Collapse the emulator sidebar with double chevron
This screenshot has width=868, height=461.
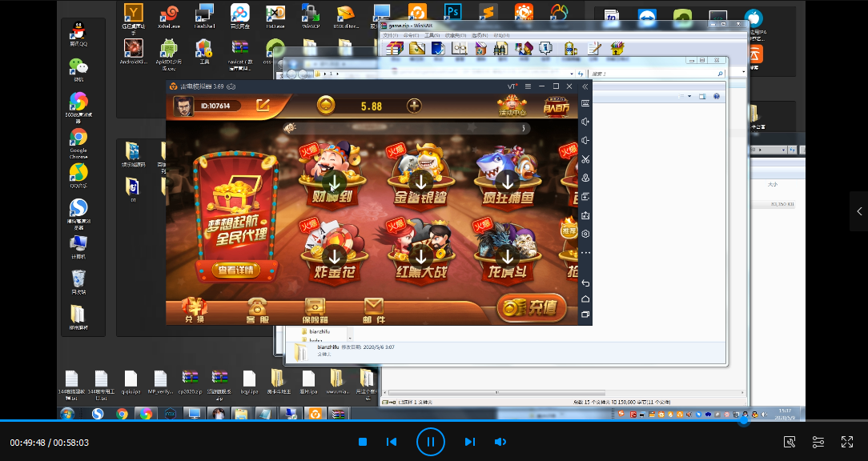[x=585, y=86]
